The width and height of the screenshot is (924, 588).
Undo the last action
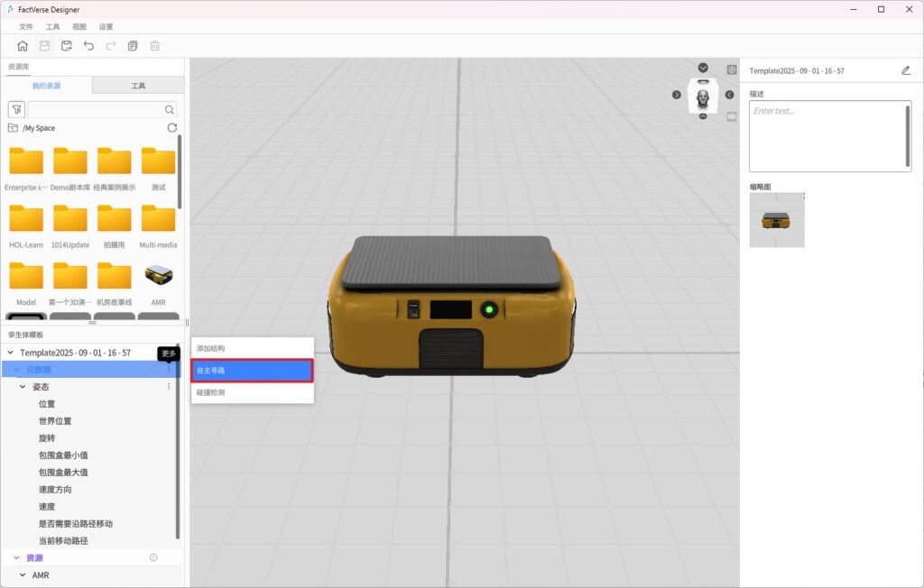click(88, 46)
